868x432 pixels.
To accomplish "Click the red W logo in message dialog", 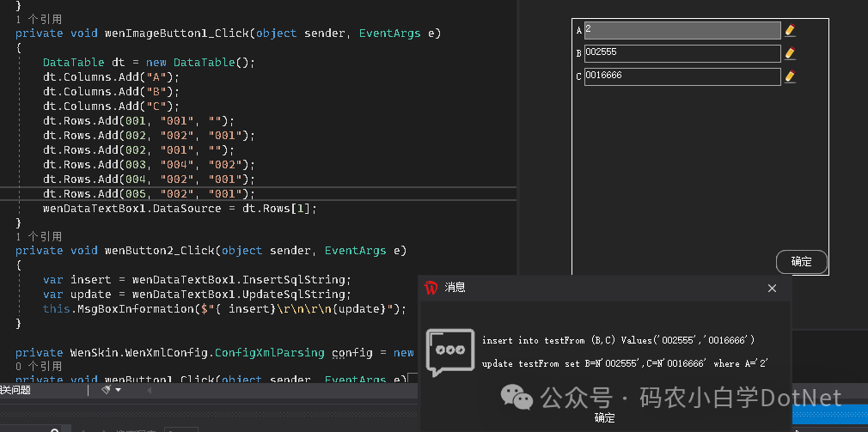I will (x=431, y=288).
